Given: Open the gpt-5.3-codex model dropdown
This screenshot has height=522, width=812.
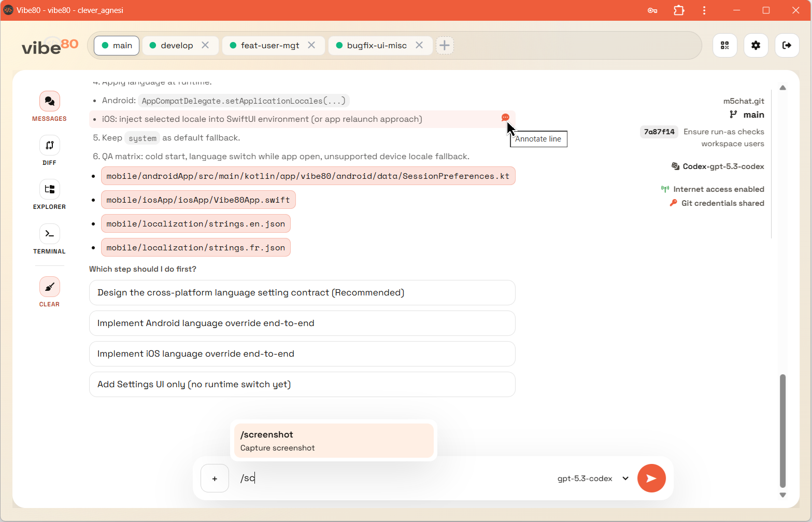Looking at the screenshot, I should pyautogui.click(x=593, y=478).
